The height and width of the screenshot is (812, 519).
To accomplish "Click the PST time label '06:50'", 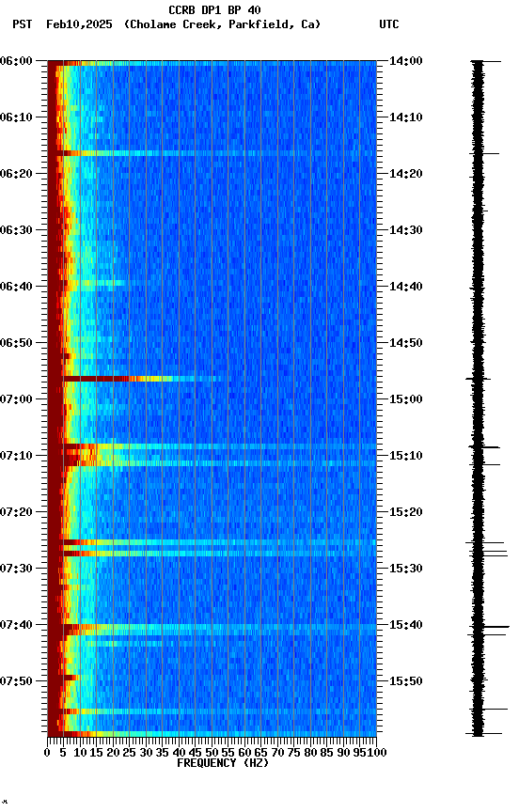I will click(x=16, y=343).
